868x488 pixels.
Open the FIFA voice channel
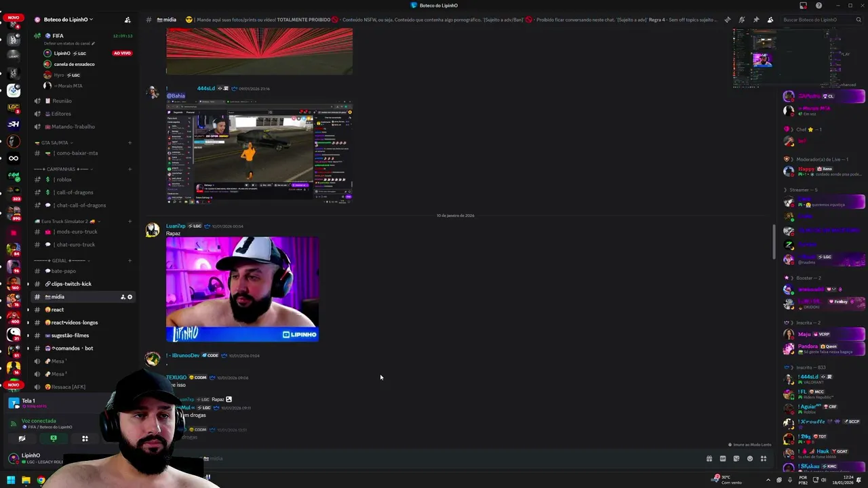81,36
